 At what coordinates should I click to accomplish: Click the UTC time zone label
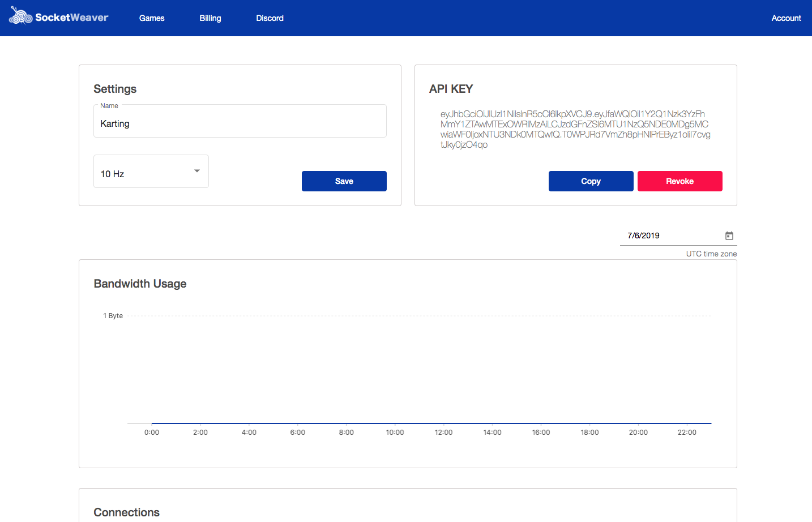click(x=711, y=254)
